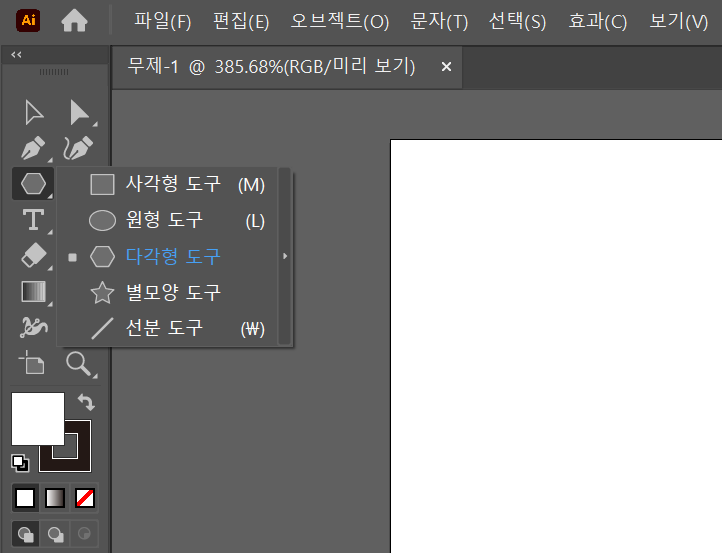Screen dimensions: 722x553
Task: Open the 선택(S) menu
Action: pyautogui.click(x=517, y=21)
